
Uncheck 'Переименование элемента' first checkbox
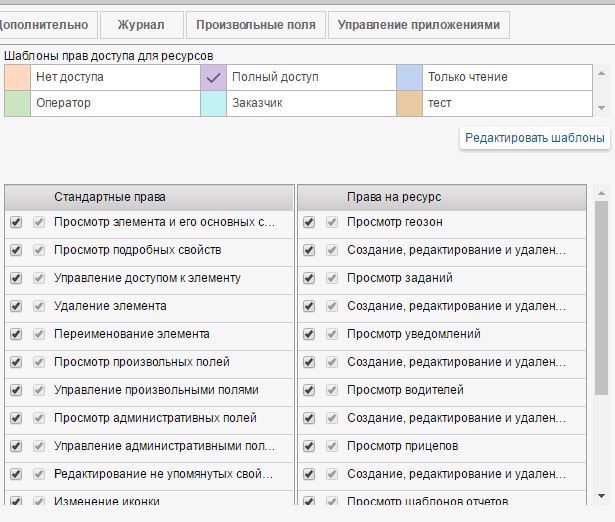click(x=16, y=334)
